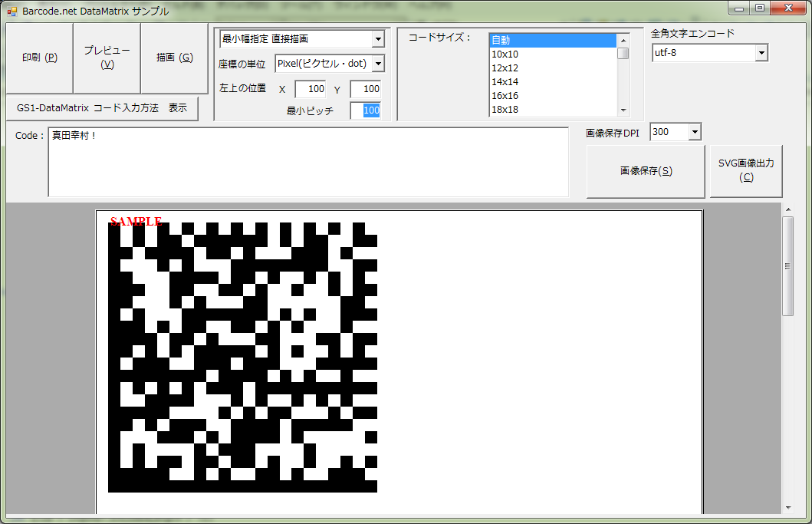The width and height of the screenshot is (812, 524).
Task: Click the application icon in title bar
Action: 12,11
